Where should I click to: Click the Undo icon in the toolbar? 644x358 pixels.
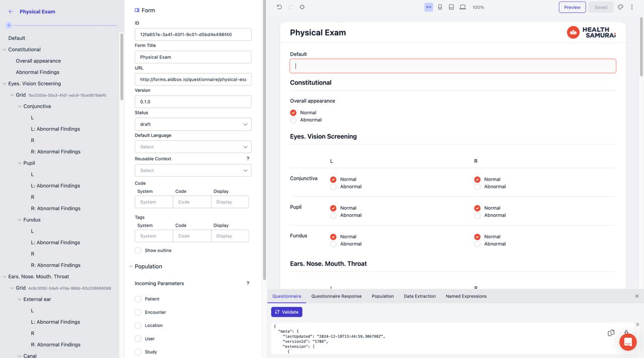279,7
